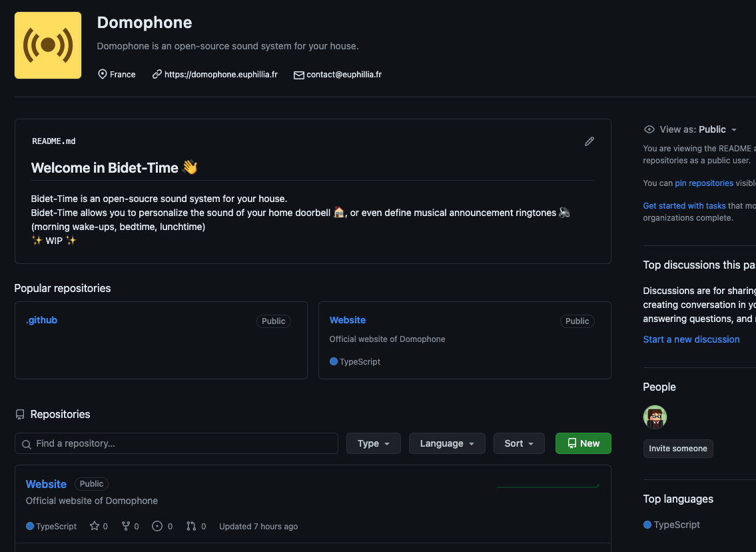Open the Sort dropdown menu
The image size is (756, 552).
(519, 443)
